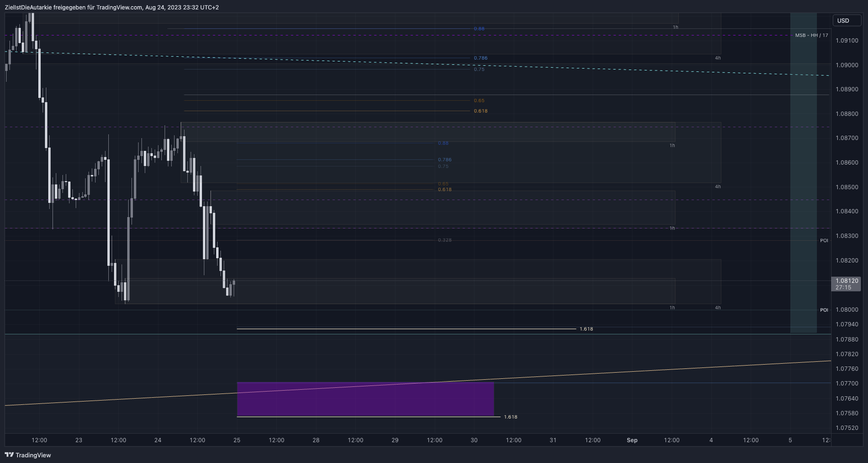Click the 1.08400 price axis label
Screen dimensions: 868x463
[847, 211]
